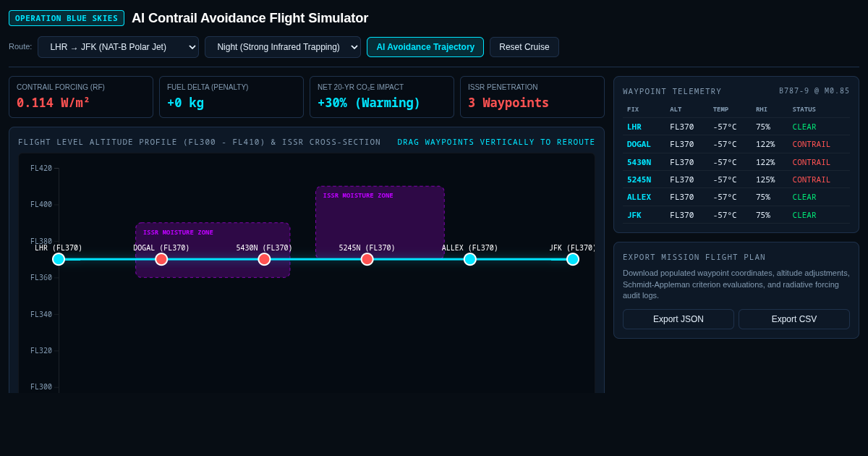Select the JFK waypoint node on chart
868x456 pixels.
click(573, 259)
